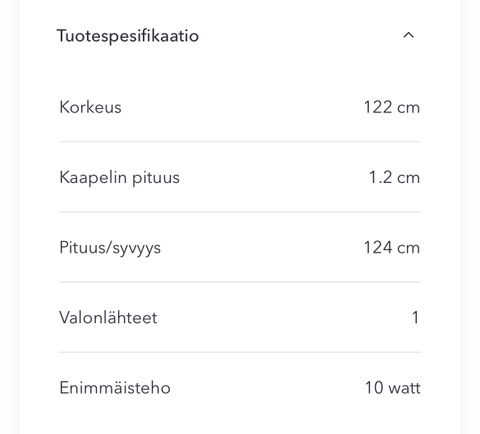
Task: Click the 122 cm height value
Action: [x=392, y=107]
